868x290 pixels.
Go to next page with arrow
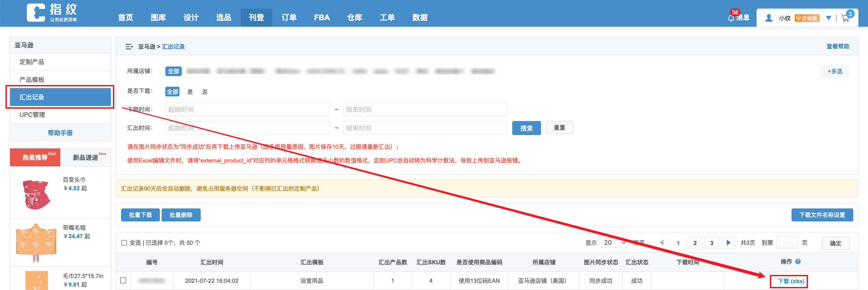[x=728, y=243]
